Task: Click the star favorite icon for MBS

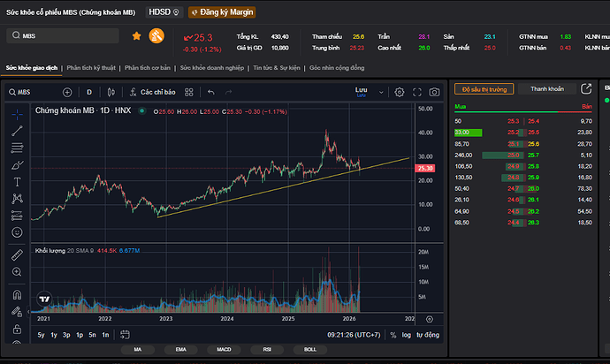Action: (136, 36)
